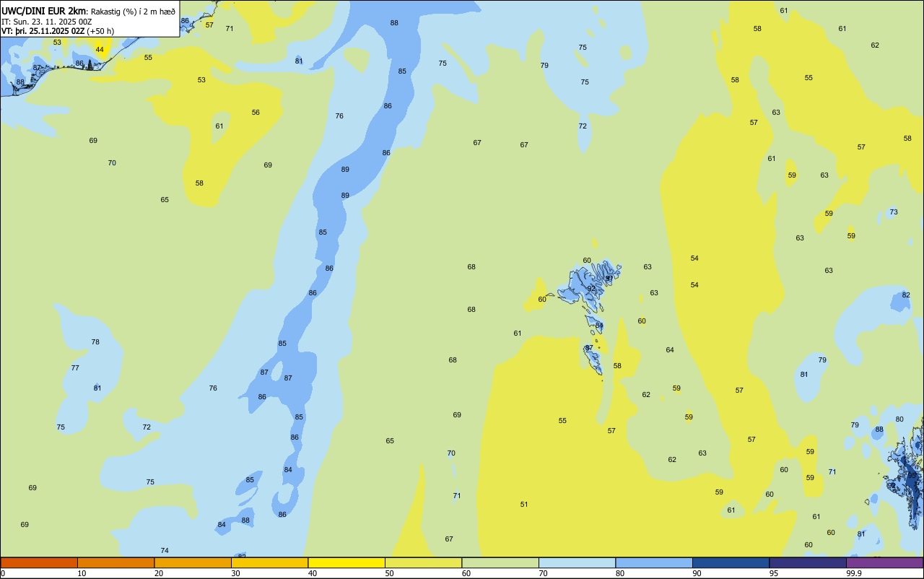Click the humidity value 77 on the map
This screenshot has width=924, height=579.
[x=75, y=368]
